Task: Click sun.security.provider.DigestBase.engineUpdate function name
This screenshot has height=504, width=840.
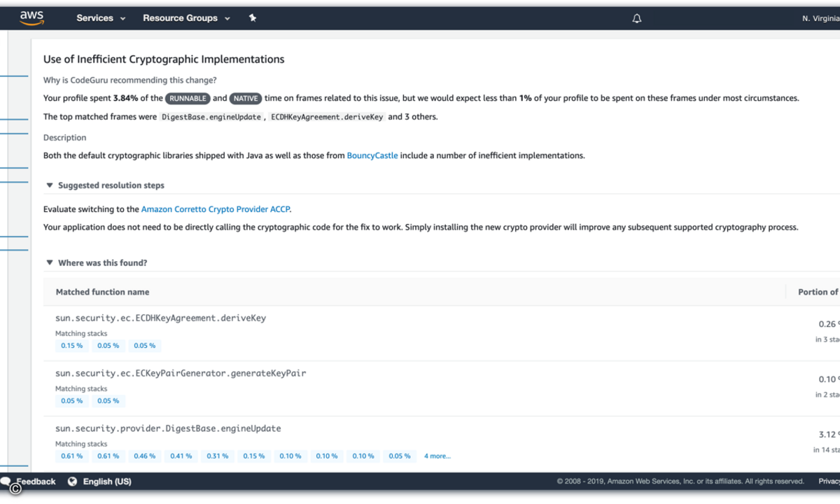Action: [168, 428]
